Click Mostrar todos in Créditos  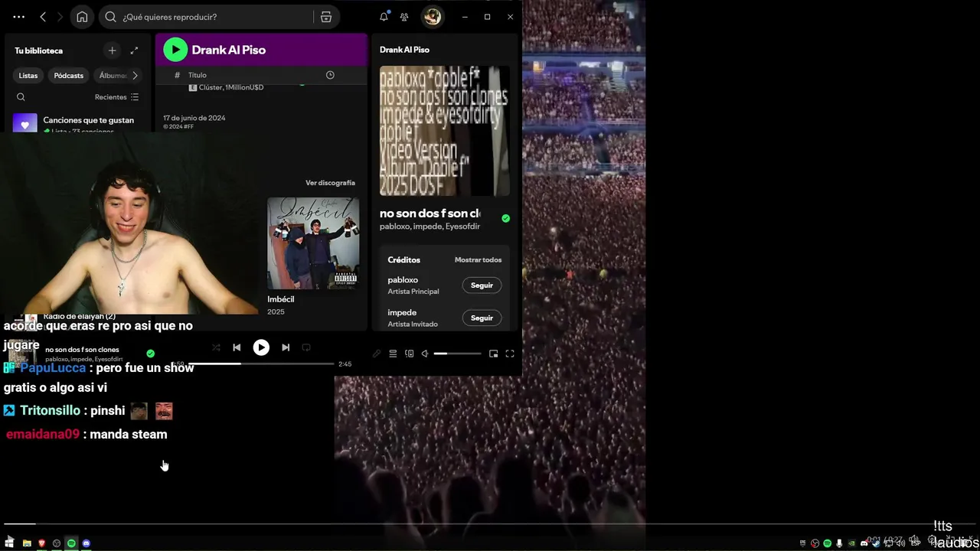point(478,260)
